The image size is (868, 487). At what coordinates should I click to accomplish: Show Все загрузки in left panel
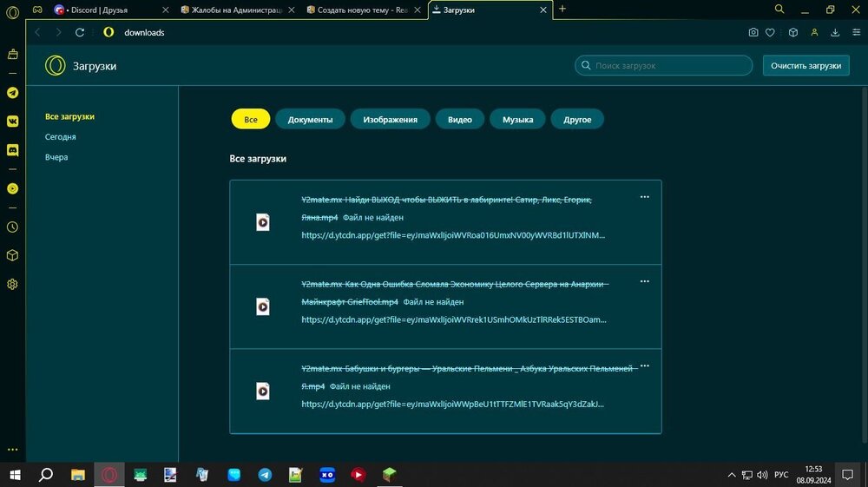pos(69,116)
